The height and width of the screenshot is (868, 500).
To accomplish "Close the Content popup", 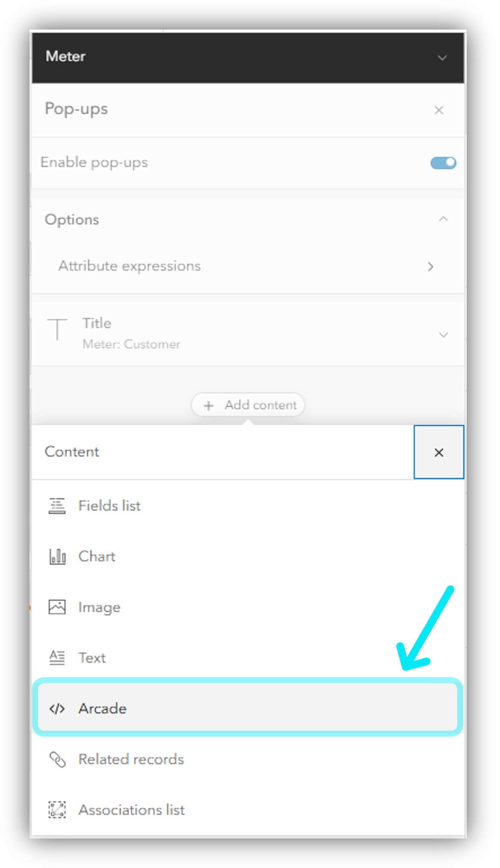I will click(439, 452).
